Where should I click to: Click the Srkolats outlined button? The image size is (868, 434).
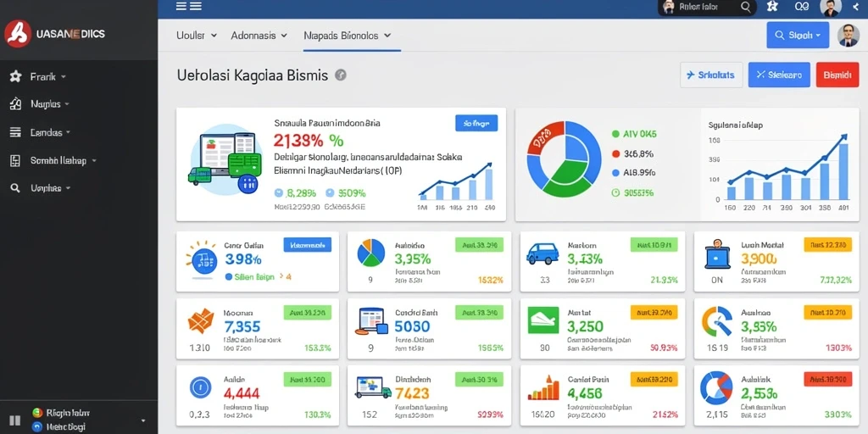coord(711,75)
